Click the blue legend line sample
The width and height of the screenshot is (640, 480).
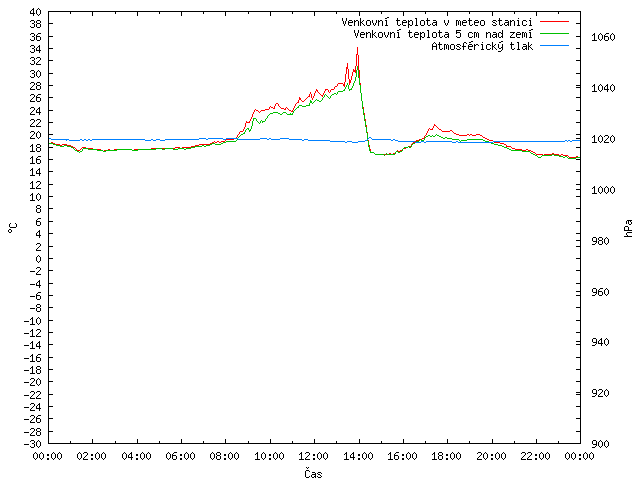click(x=554, y=46)
